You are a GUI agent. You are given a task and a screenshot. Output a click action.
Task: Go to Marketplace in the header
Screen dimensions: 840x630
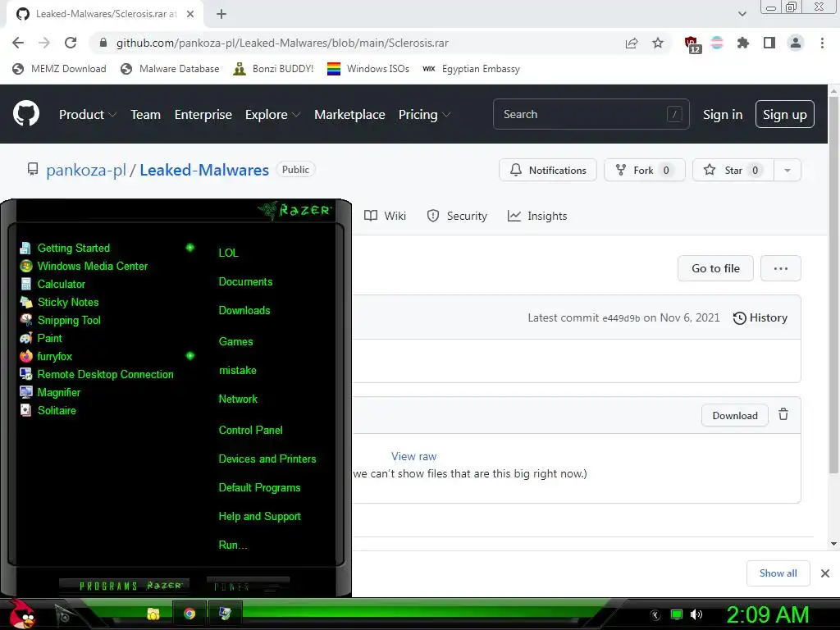point(349,115)
